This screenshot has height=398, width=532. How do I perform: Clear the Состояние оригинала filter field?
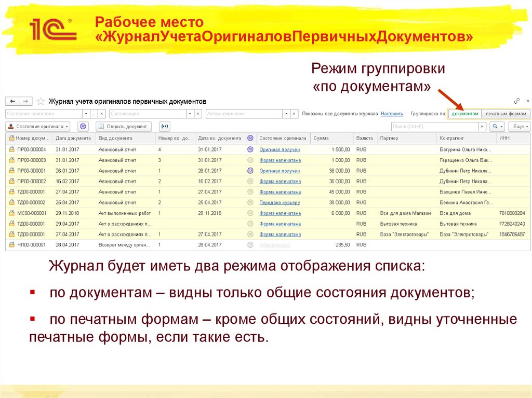[101, 114]
